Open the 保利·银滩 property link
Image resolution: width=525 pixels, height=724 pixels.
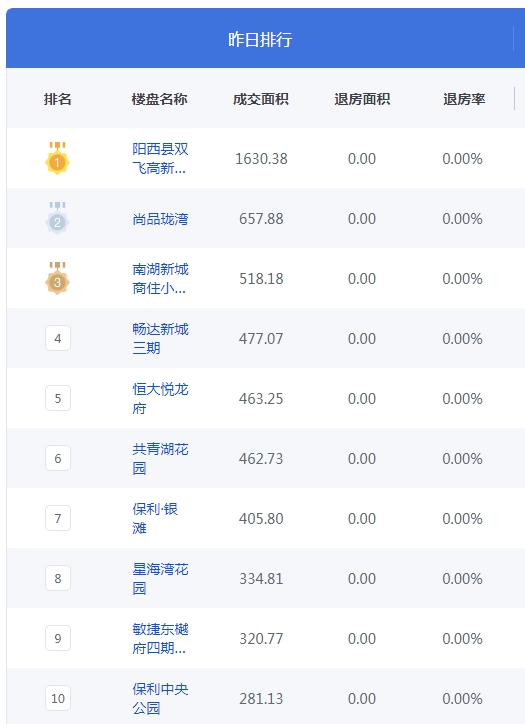(x=155, y=519)
